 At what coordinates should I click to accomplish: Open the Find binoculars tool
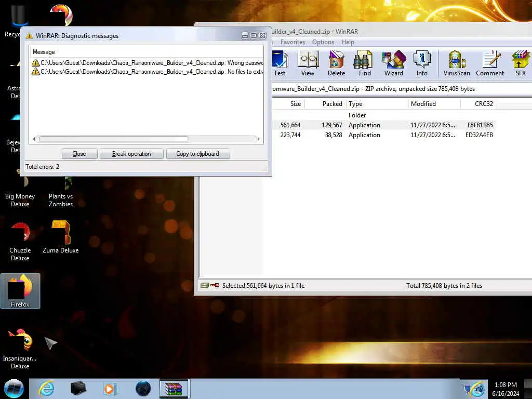click(x=365, y=63)
